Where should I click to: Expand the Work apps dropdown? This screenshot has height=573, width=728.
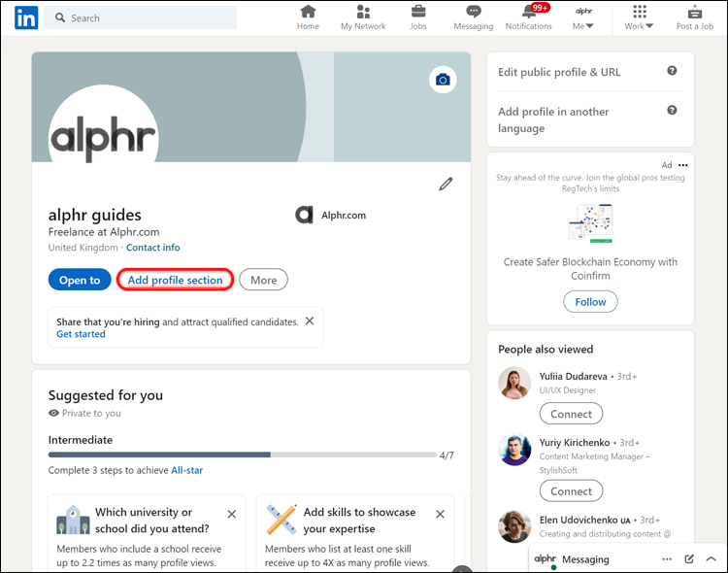click(639, 17)
